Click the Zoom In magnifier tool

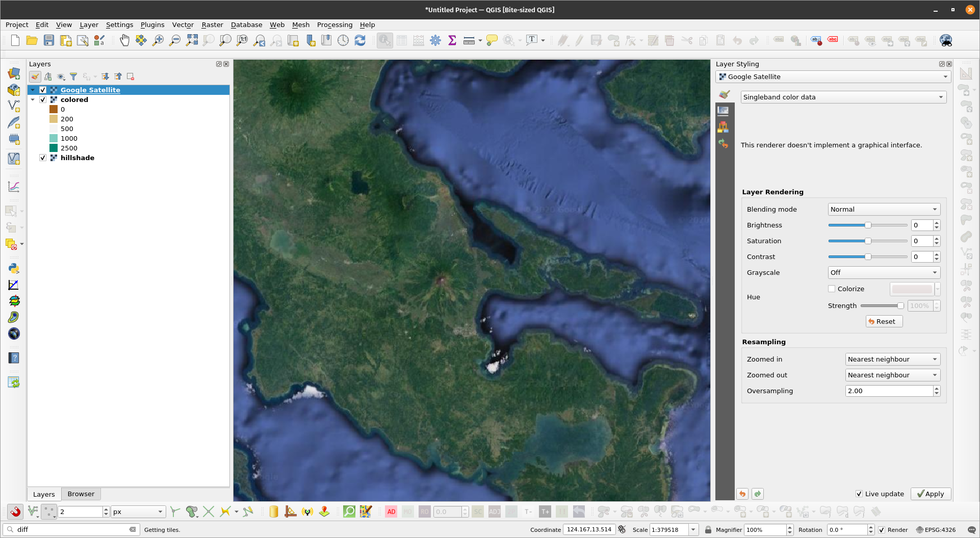coord(158,40)
